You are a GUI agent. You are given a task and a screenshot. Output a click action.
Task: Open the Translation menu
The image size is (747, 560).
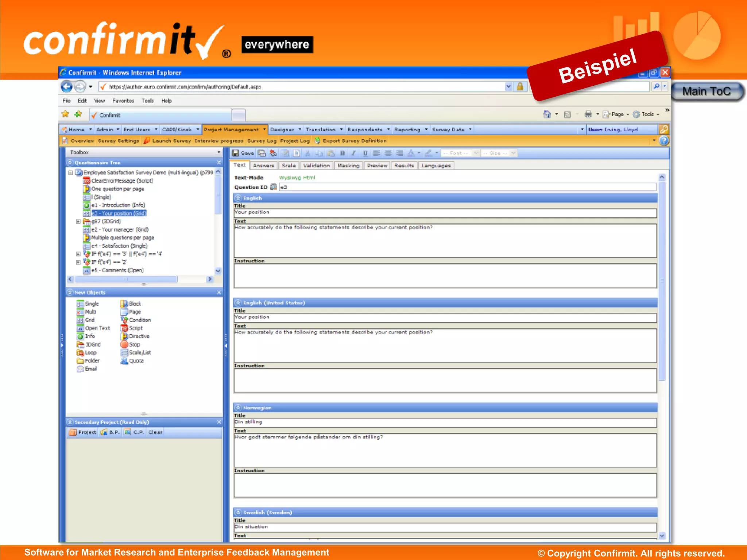[324, 129]
